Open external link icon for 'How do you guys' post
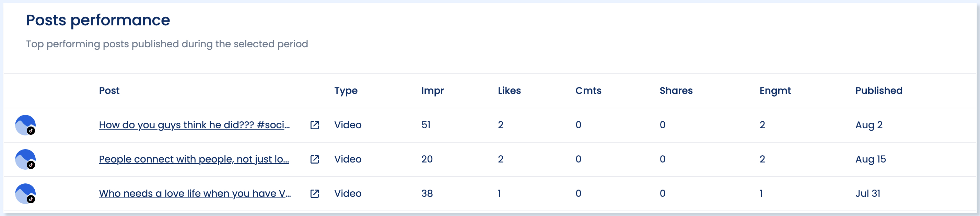The image size is (980, 216). (315, 125)
